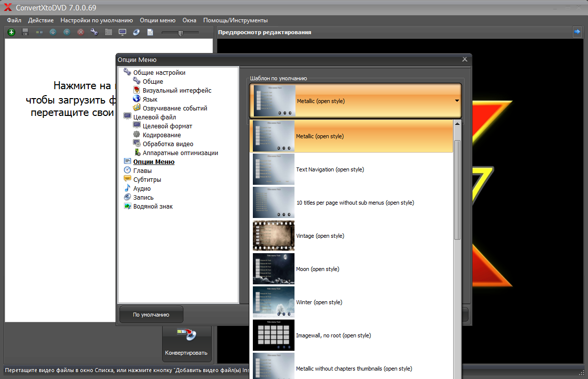Click the monitor preview icon in toolbar
The height and width of the screenshot is (379, 588).
tap(122, 32)
